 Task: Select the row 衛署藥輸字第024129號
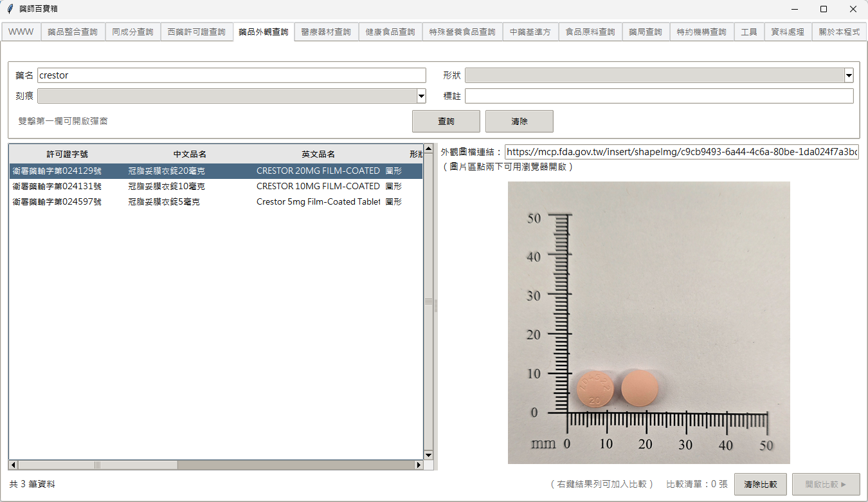pyautogui.click(x=216, y=171)
